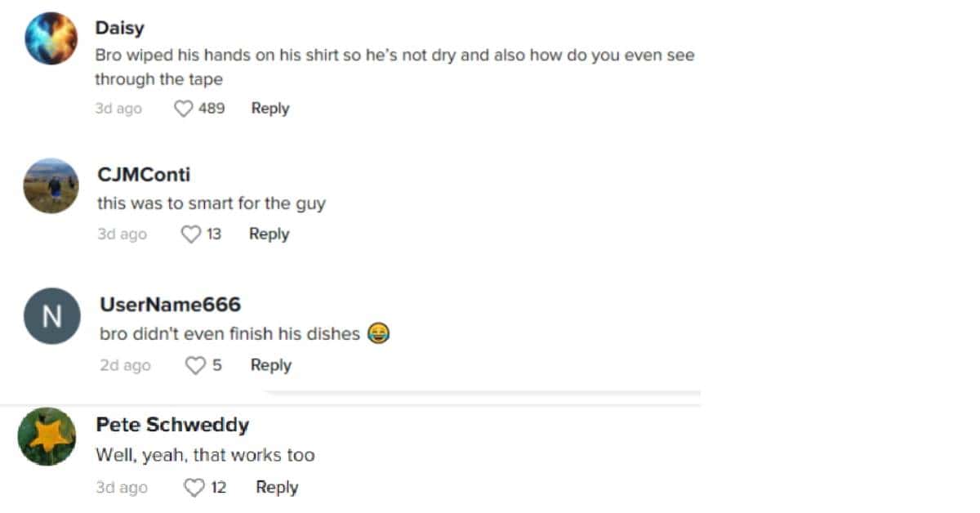Click Reply on Pete Schweddy's comment
The image size is (980, 513).
(x=276, y=487)
